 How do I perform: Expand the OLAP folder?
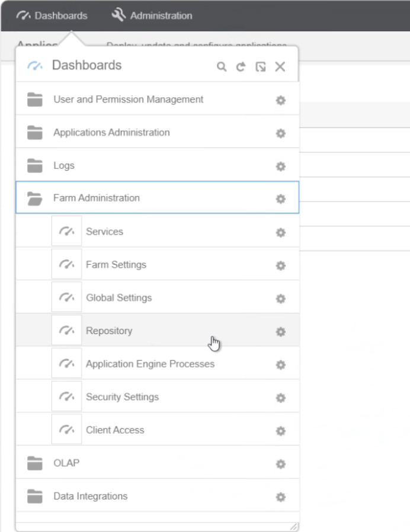[158, 463]
